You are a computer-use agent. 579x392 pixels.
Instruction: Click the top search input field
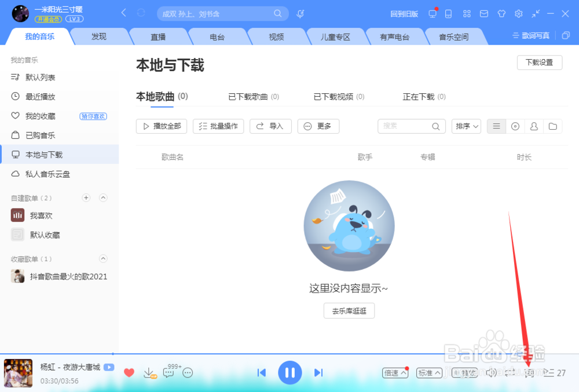click(222, 14)
